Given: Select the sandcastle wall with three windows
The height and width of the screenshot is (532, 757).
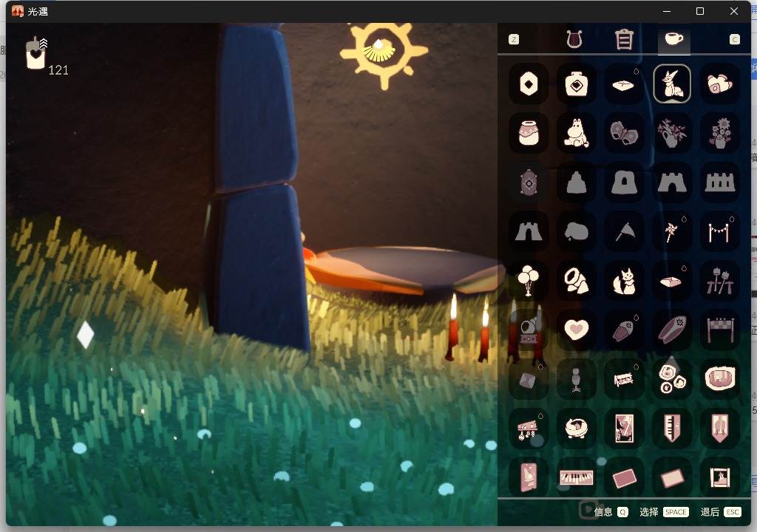Looking at the screenshot, I should [720, 183].
